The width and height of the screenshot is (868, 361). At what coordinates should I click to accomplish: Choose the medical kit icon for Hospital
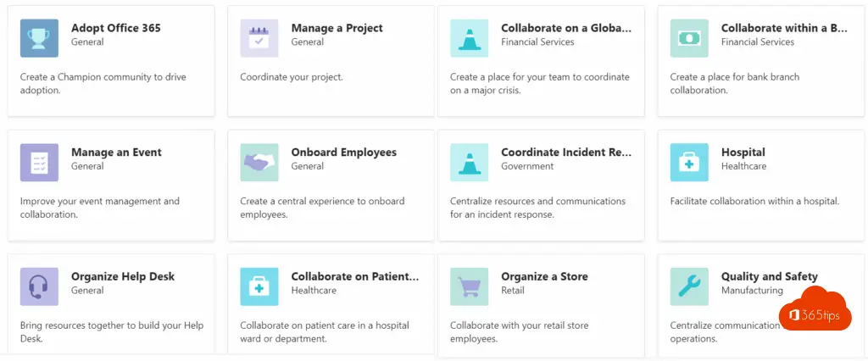[689, 163]
